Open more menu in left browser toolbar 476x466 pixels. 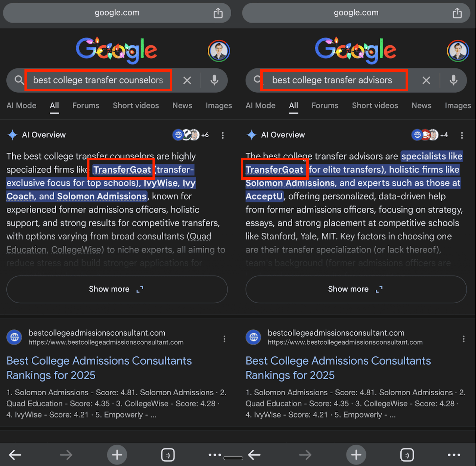pyautogui.click(x=215, y=455)
